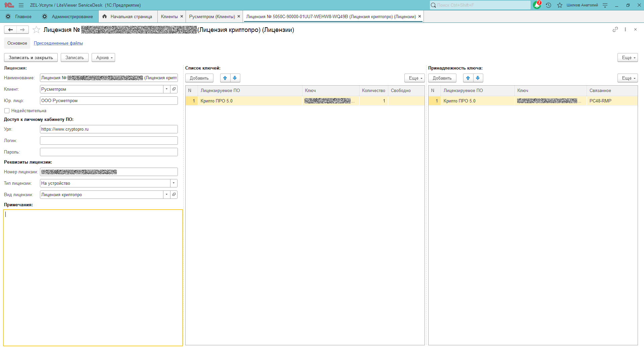Expand the Клиент dropdown list

click(x=166, y=89)
